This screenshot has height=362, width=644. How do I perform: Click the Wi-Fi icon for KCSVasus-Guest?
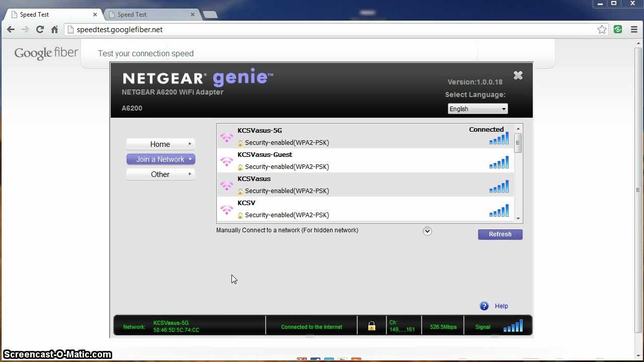point(226,161)
